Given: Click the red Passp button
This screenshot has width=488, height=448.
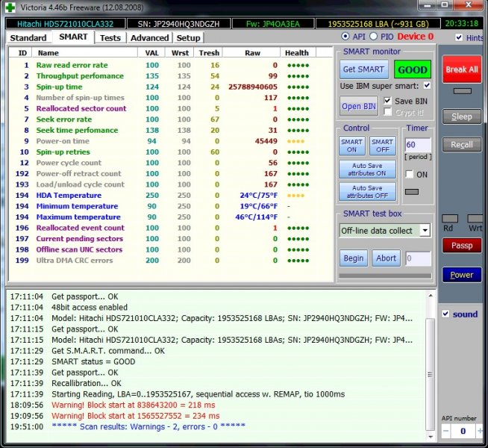Looking at the screenshot, I should 461,245.
